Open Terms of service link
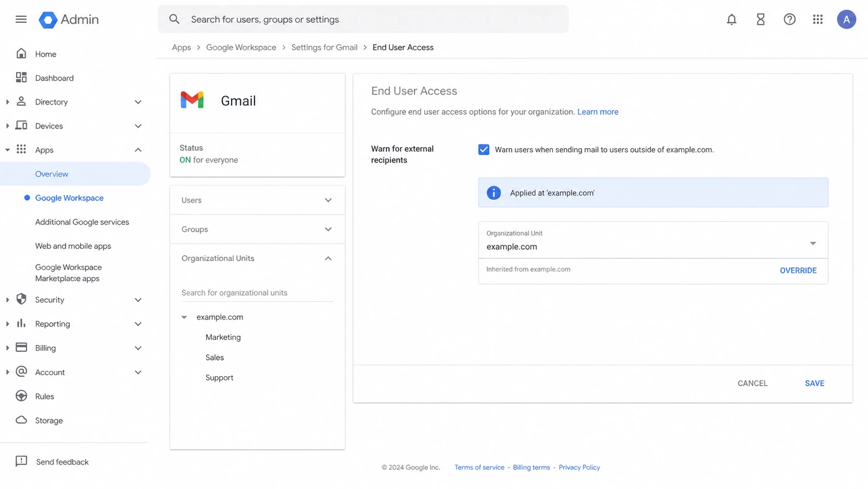 click(x=479, y=467)
